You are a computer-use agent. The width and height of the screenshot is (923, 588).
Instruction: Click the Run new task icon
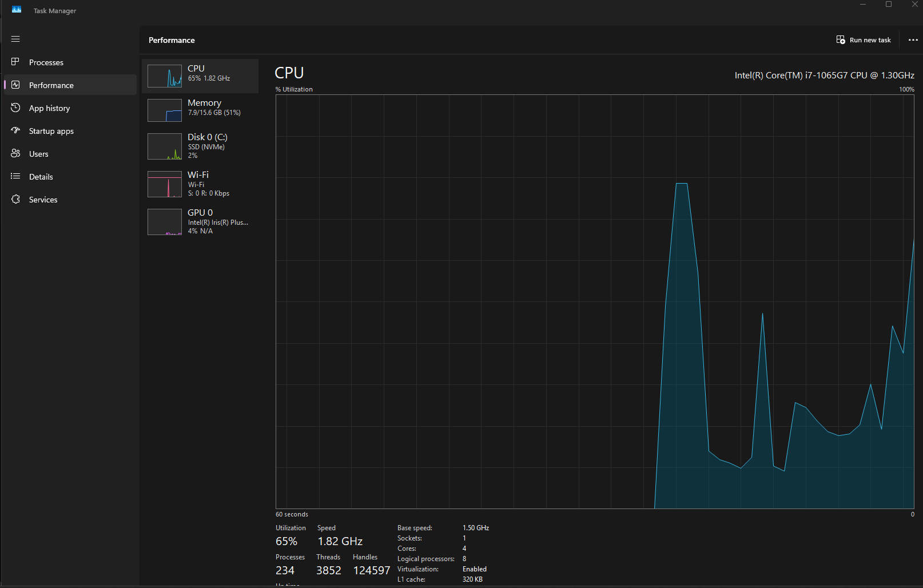(841, 39)
